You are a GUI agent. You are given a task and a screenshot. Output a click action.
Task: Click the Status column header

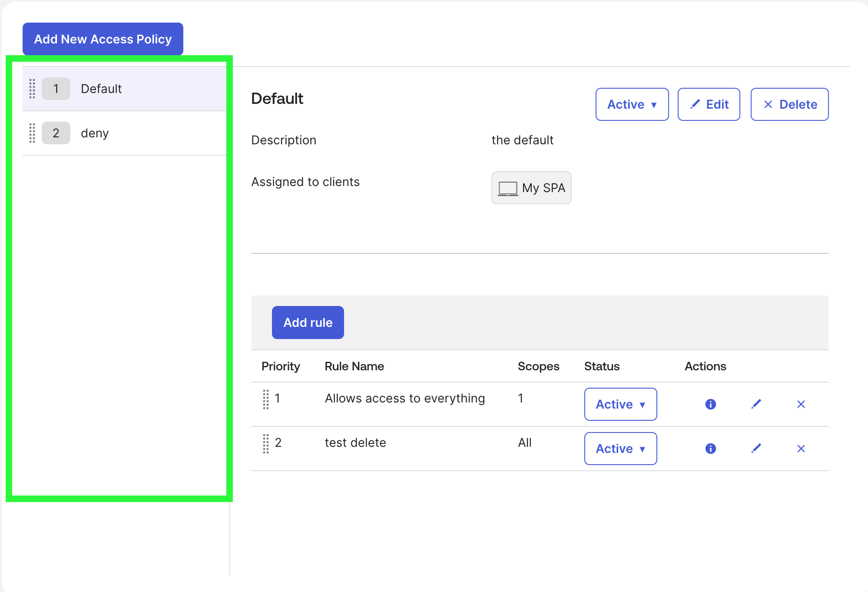(602, 366)
